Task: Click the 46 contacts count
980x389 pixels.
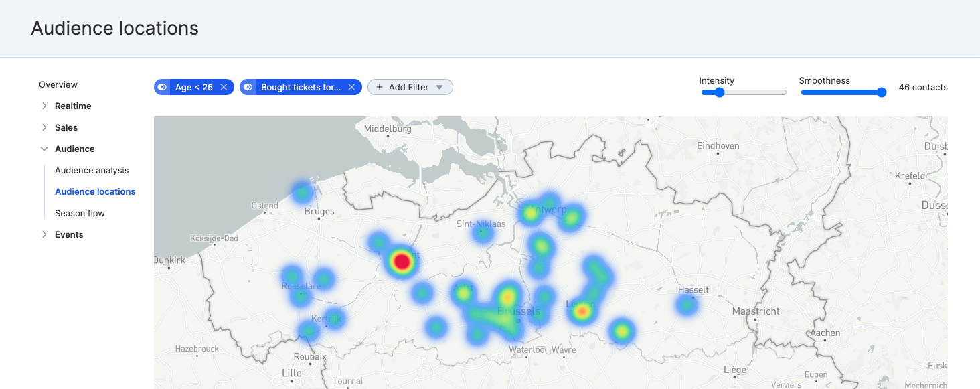Action: (923, 87)
